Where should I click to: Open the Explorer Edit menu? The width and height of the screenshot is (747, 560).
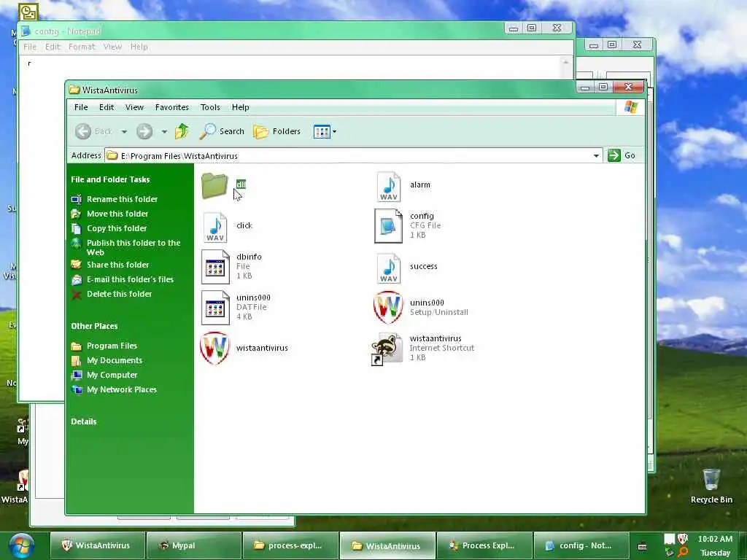tap(107, 107)
